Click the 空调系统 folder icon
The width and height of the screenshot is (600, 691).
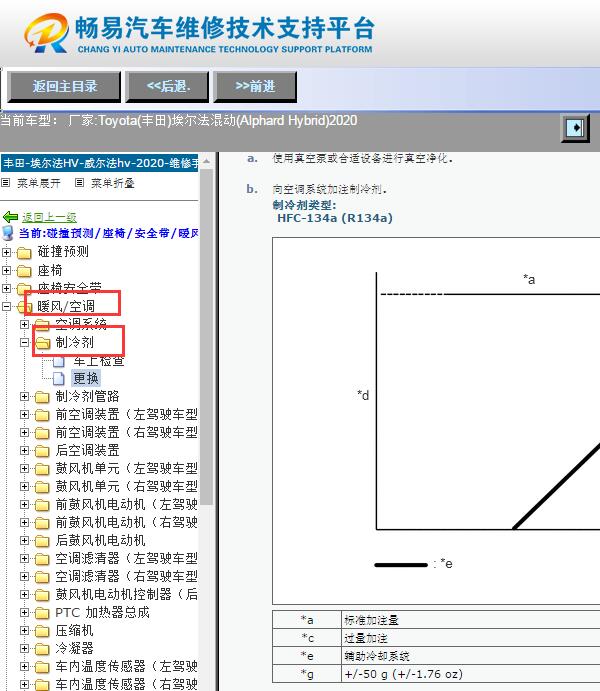[42, 325]
